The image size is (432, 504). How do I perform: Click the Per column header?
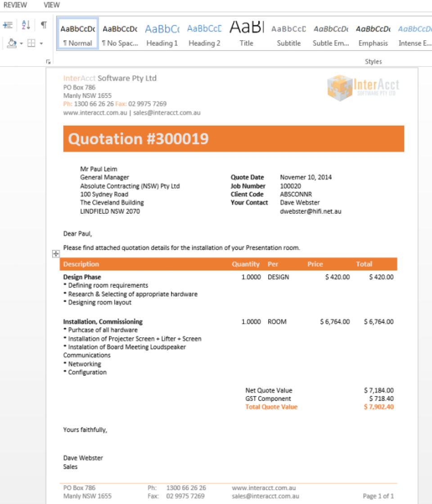(273, 264)
